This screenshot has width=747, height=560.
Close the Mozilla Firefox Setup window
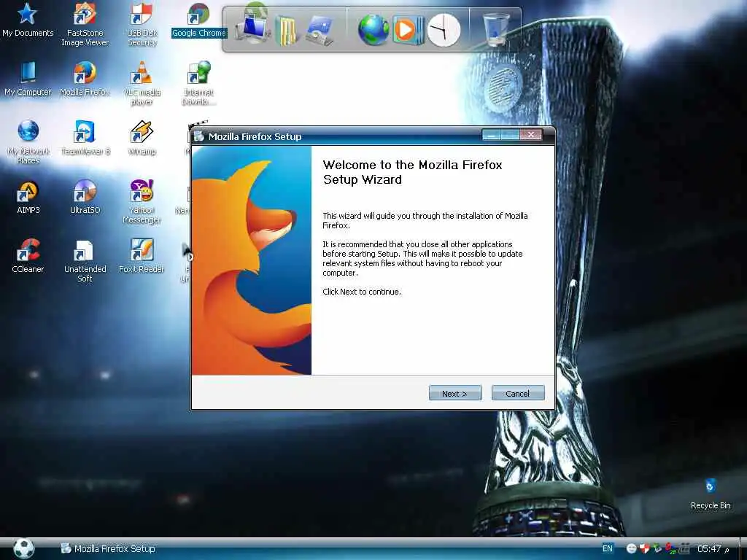click(x=531, y=135)
